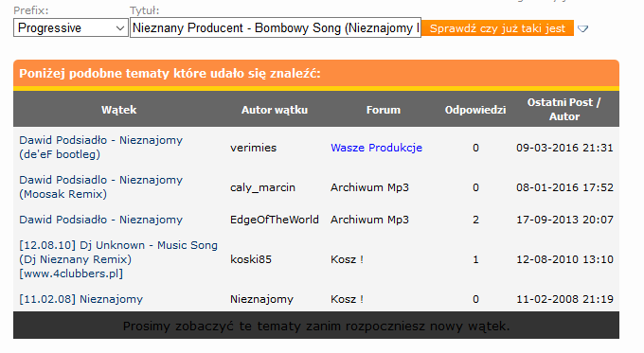Click author name 'verimies'
The width and height of the screenshot is (644, 353).
pos(254,148)
